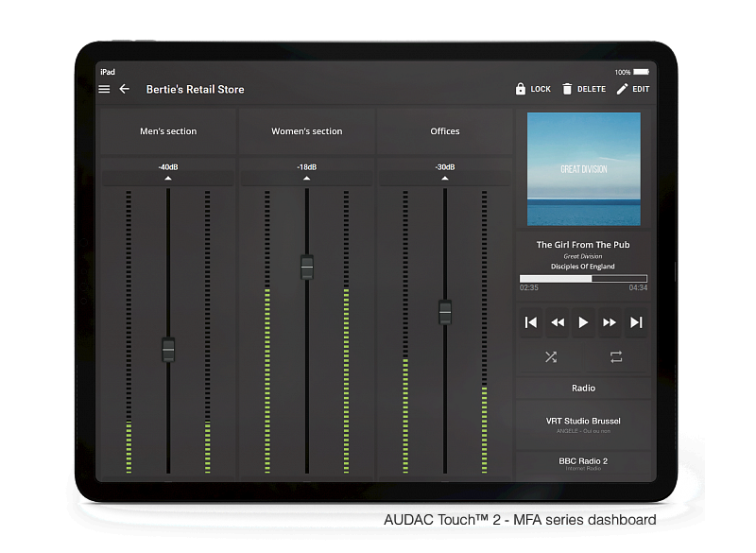Choose VRT Studio Brussel station

point(583,424)
